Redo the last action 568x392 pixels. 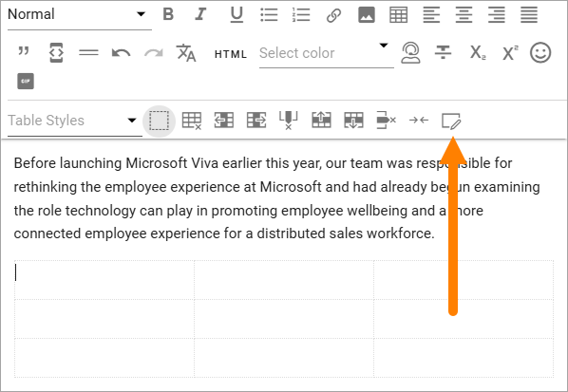tap(154, 53)
